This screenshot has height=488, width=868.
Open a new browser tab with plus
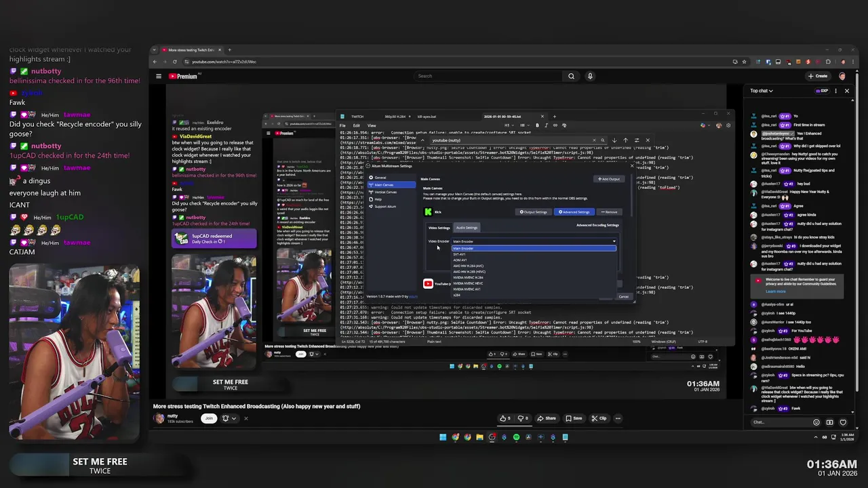(229, 49)
